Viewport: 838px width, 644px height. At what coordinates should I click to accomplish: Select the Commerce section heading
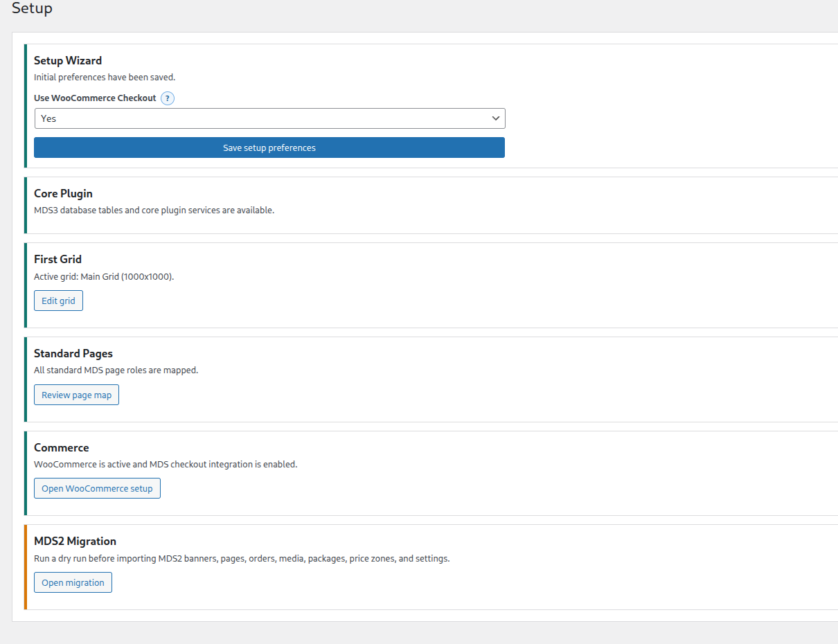(61, 447)
